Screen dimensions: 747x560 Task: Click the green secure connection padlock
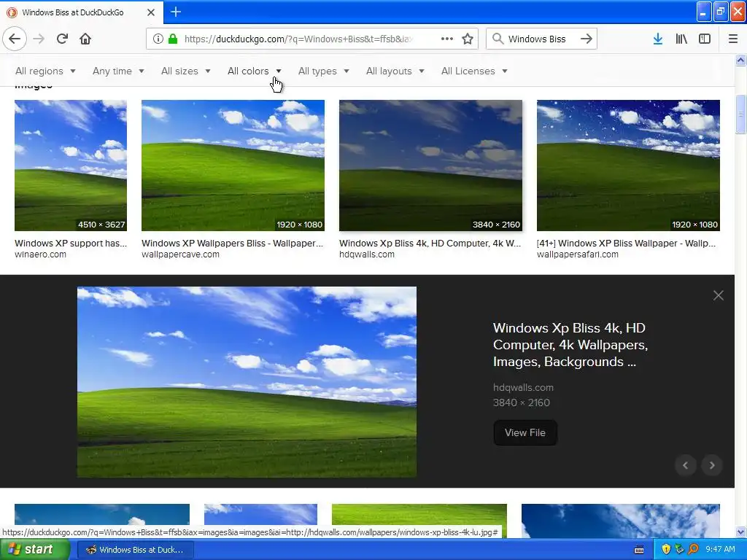pyautogui.click(x=173, y=39)
